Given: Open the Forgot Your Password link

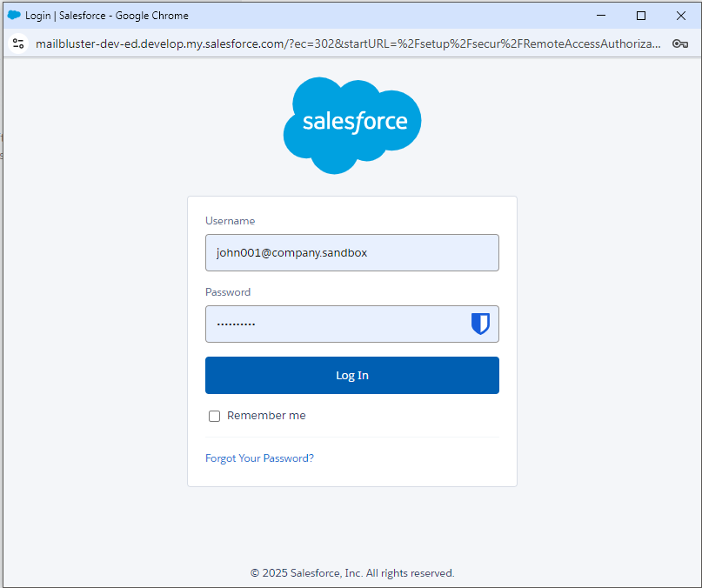Looking at the screenshot, I should pos(259,458).
